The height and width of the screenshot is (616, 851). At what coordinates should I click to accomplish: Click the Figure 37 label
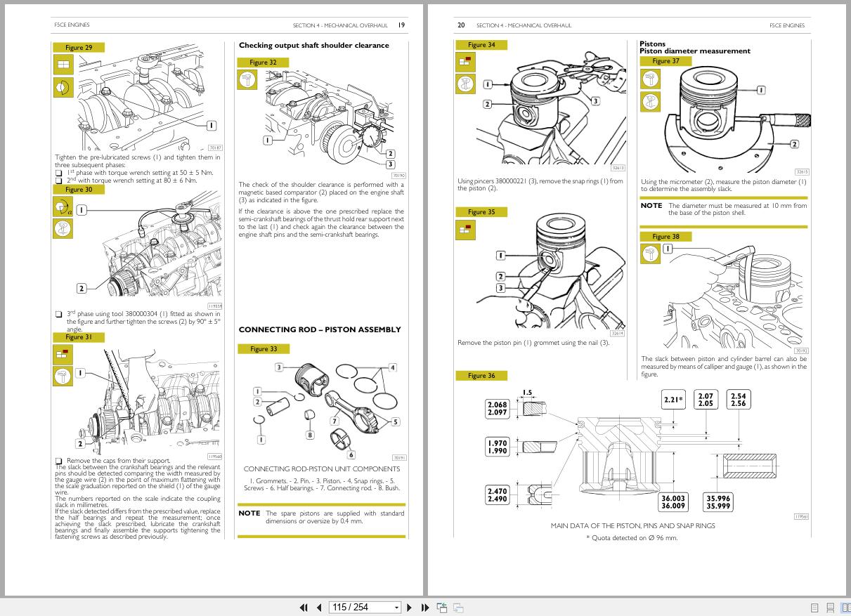point(665,61)
